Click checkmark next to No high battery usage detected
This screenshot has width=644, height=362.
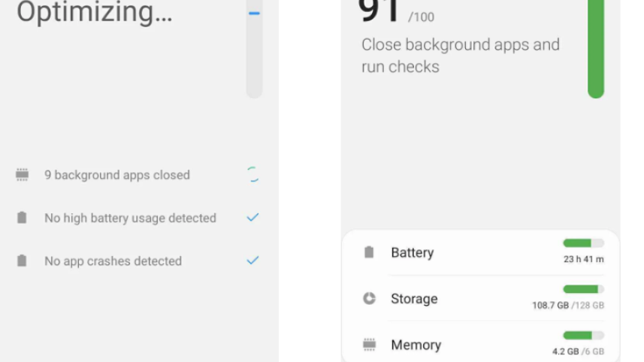[253, 218]
